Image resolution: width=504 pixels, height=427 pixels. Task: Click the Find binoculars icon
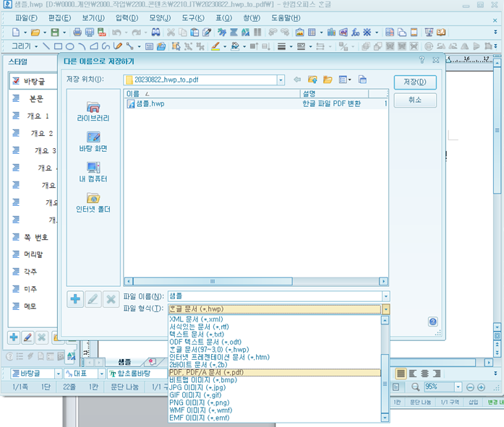pos(156,33)
